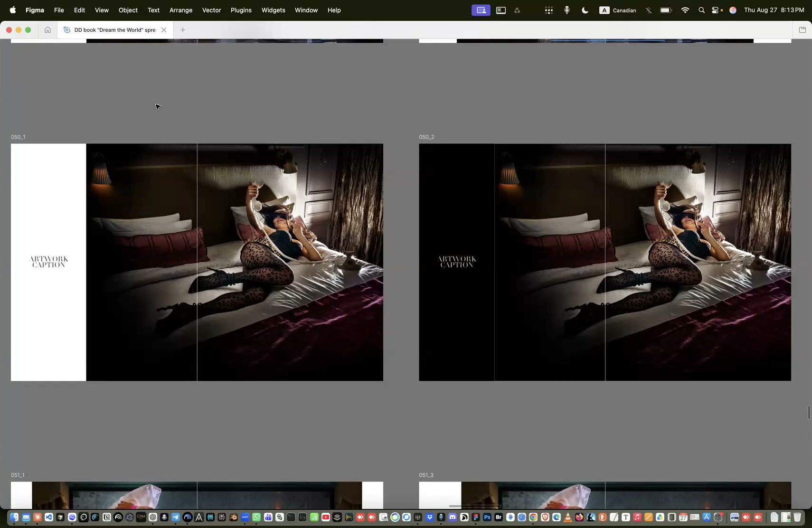Open the Arrange menu

coord(181,10)
